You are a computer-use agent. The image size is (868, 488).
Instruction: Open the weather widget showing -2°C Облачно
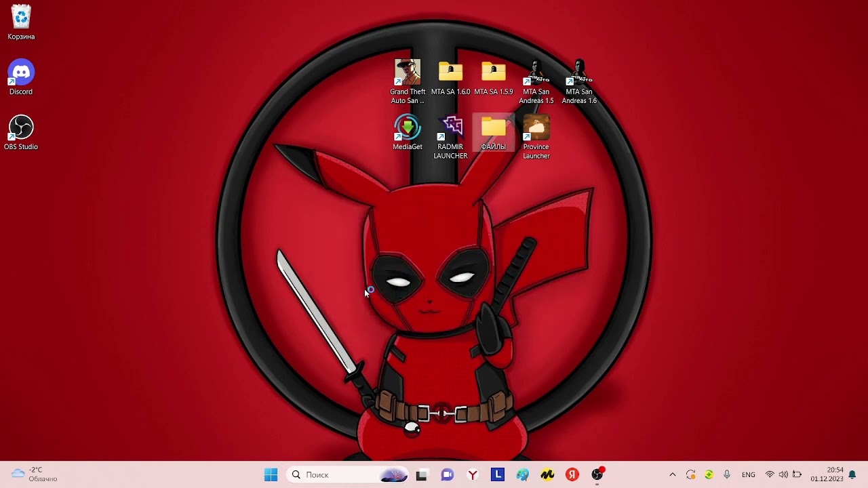point(35,474)
